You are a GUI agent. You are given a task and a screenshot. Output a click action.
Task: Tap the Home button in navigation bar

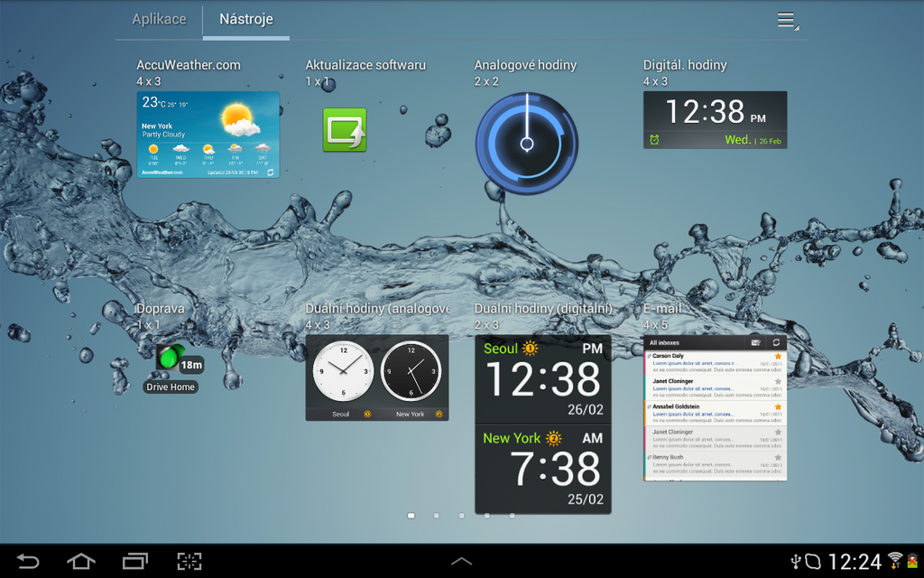click(x=80, y=561)
